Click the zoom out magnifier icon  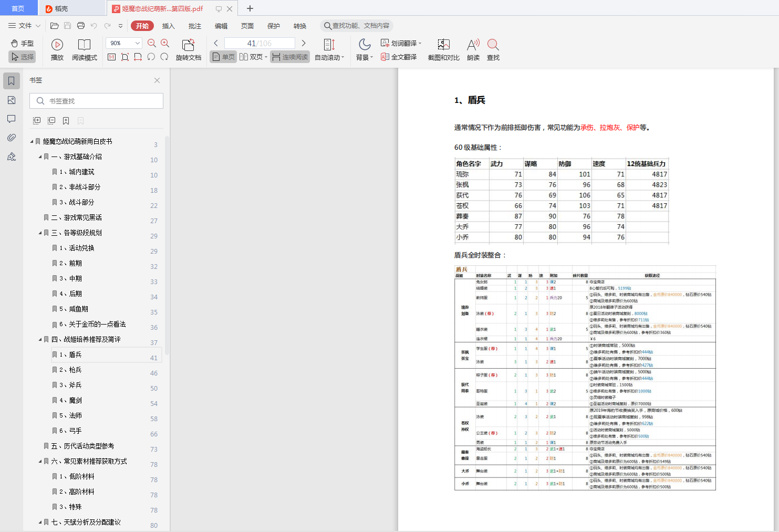(152, 43)
